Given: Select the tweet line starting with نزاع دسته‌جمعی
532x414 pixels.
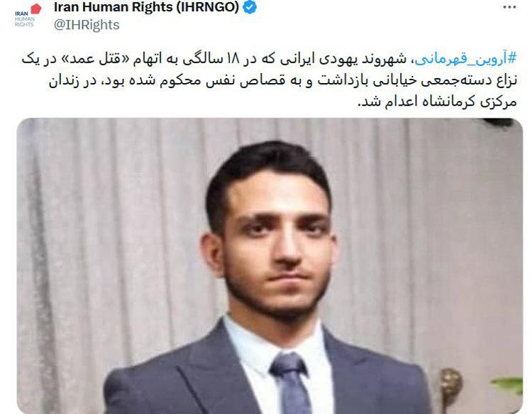Looking at the screenshot, I should pyautogui.click(x=282, y=81).
